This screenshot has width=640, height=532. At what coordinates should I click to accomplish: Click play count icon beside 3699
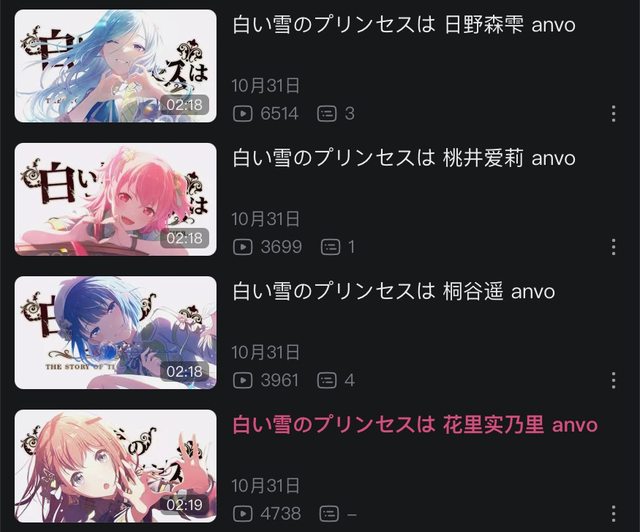pyautogui.click(x=243, y=247)
